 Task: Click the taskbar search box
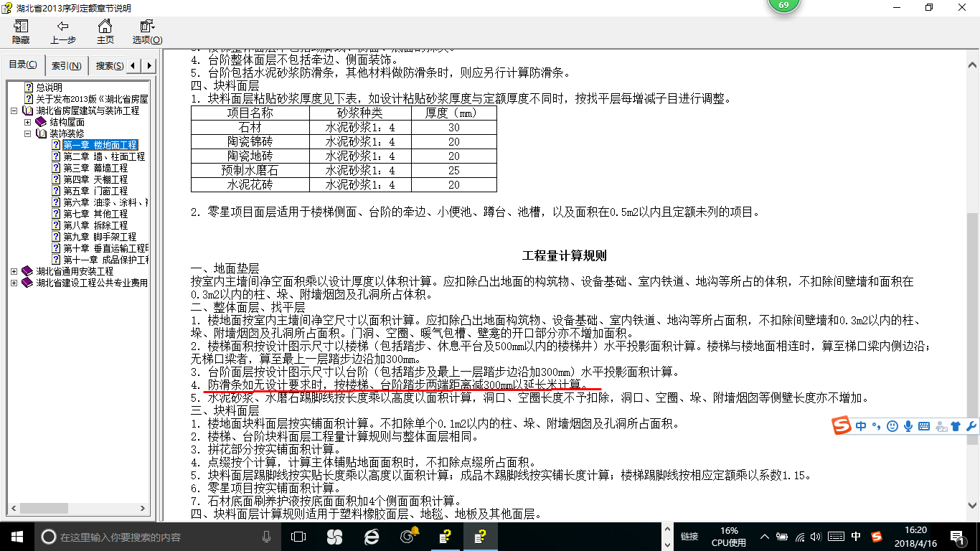click(x=156, y=537)
